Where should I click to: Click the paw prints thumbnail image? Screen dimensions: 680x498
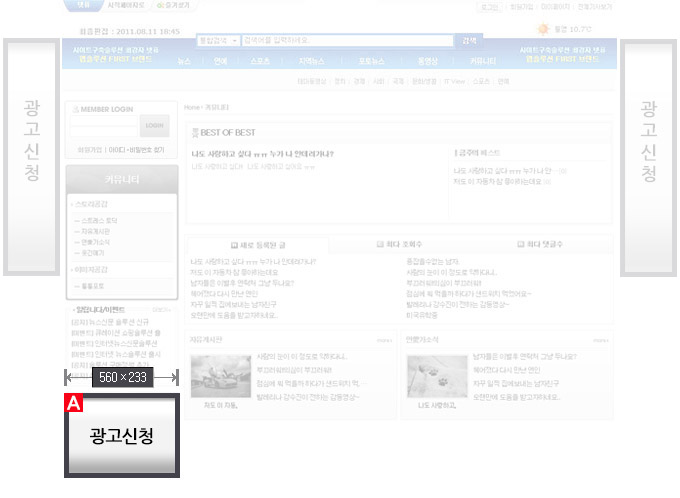coord(436,375)
